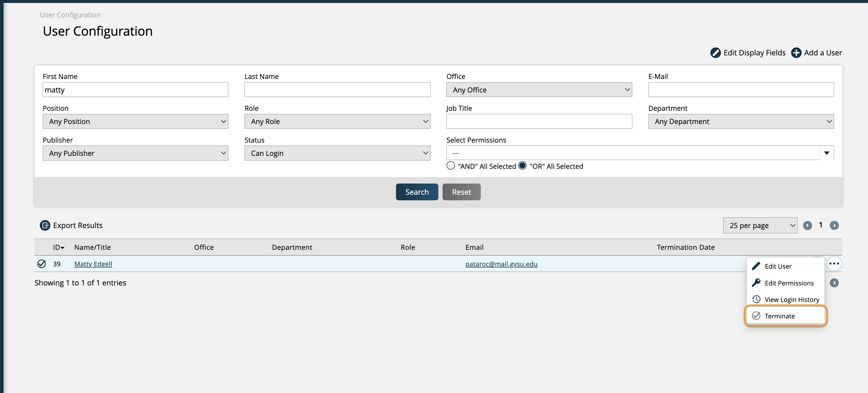
Task: Click the Reset button
Action: [x=461, y=192]
